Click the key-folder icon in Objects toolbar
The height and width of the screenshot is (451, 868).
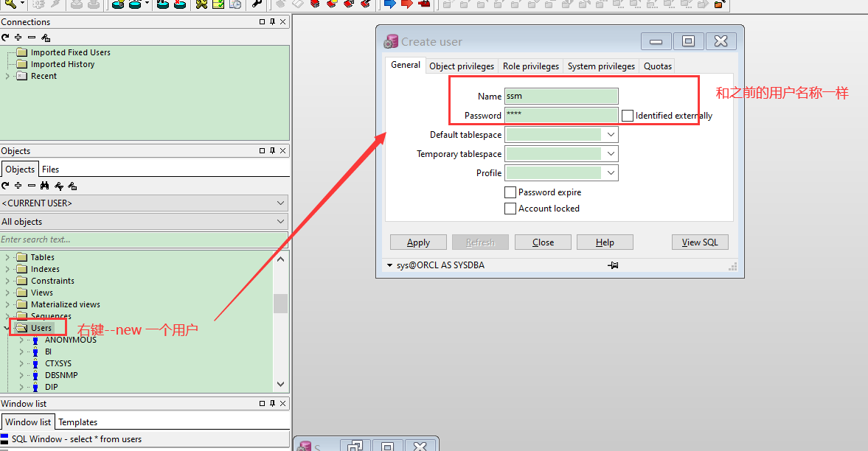click(x=72, y=186)
